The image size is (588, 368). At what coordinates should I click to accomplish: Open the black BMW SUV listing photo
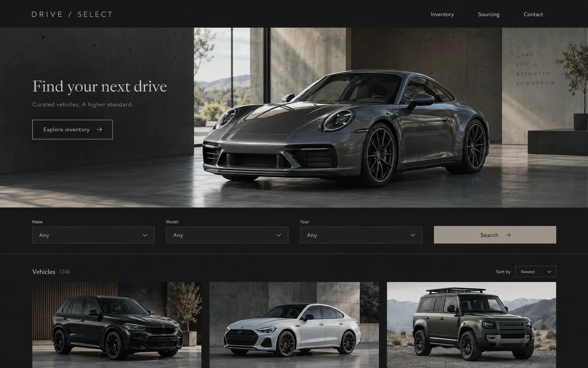(x=117, y=325)
